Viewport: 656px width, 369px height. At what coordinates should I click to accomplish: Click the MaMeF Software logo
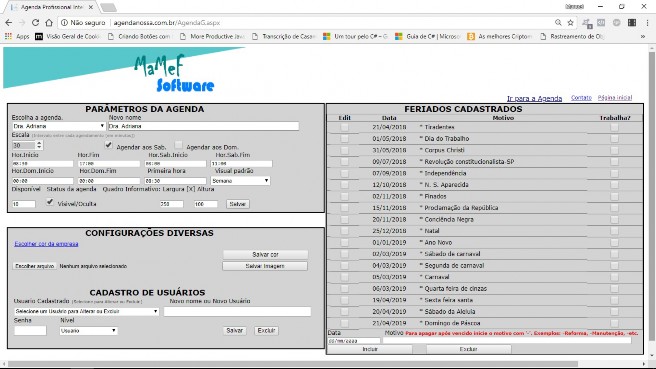click(x=174, y=73)
